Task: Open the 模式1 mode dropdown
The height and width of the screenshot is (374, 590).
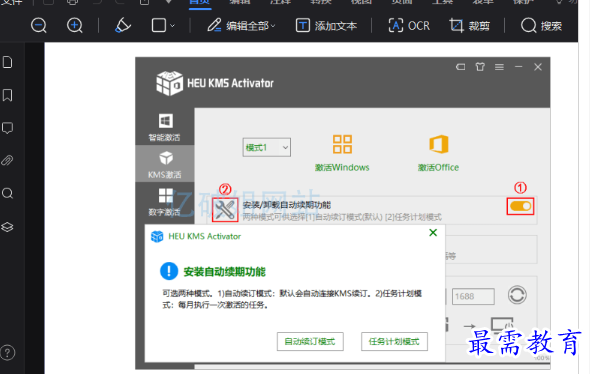Action: tap(266, 147)
